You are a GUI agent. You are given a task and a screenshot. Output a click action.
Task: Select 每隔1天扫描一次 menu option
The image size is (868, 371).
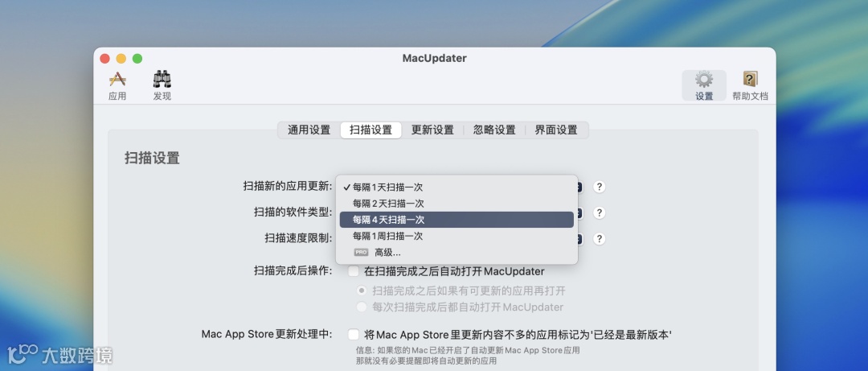(x=457, y=188)
